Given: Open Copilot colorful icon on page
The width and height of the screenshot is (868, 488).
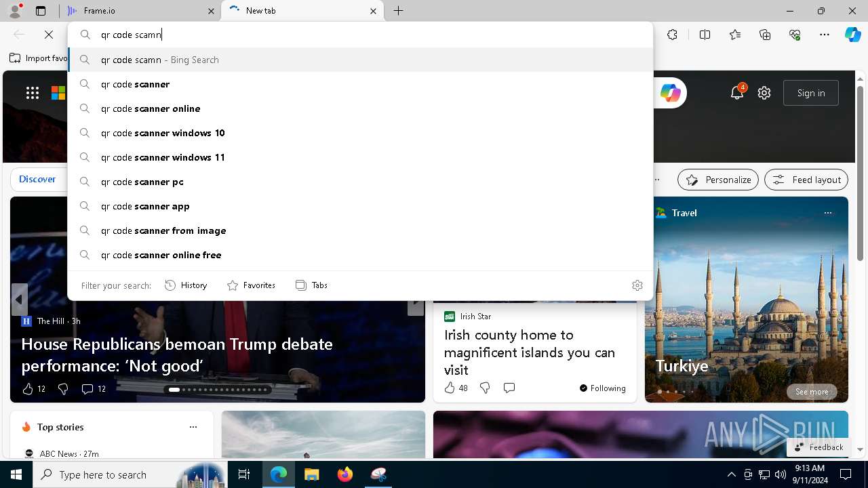Looking at the screenshot, I should (x=670, y=93).
